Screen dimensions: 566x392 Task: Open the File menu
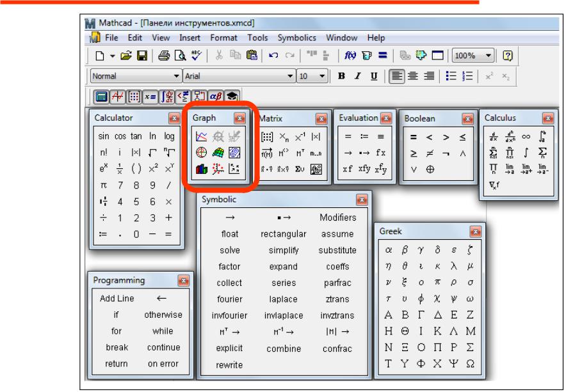pyautogui.click(x=111, y=38)
